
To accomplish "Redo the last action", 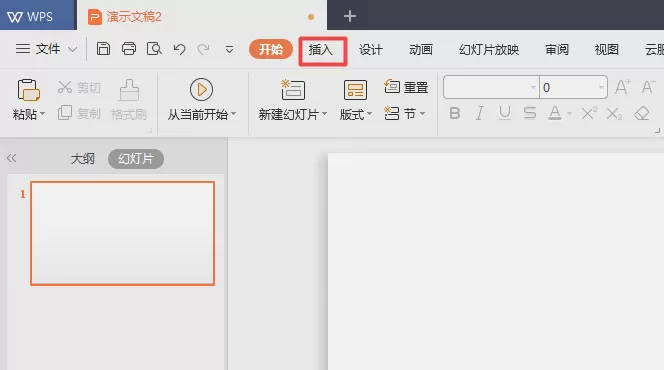I will coord(204,50).
